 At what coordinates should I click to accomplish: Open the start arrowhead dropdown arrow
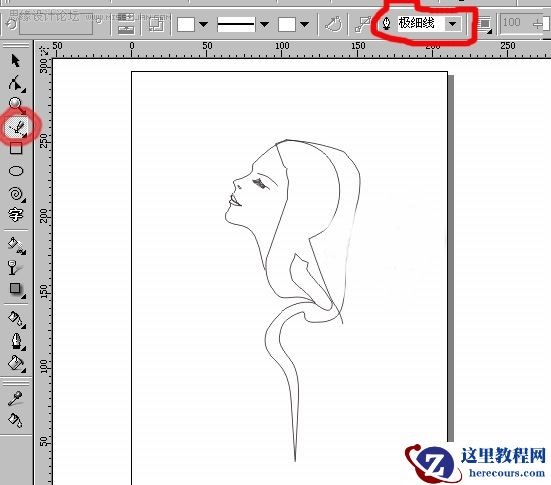203,24
